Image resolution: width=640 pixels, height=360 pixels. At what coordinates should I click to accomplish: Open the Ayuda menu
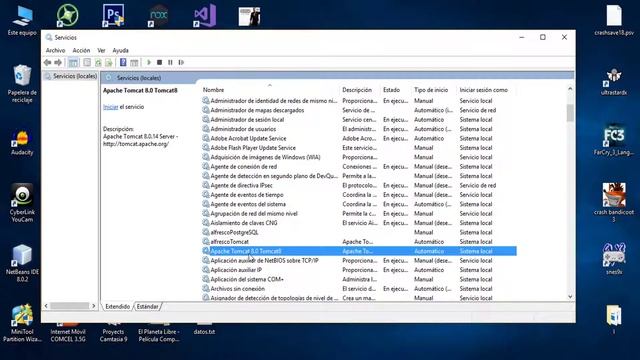120,50
